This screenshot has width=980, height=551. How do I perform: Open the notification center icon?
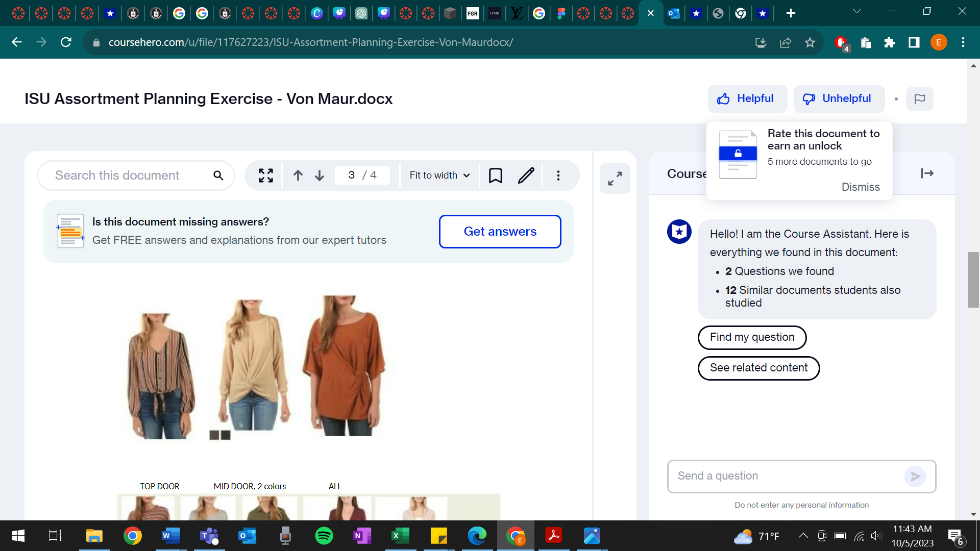coord(956,536)
